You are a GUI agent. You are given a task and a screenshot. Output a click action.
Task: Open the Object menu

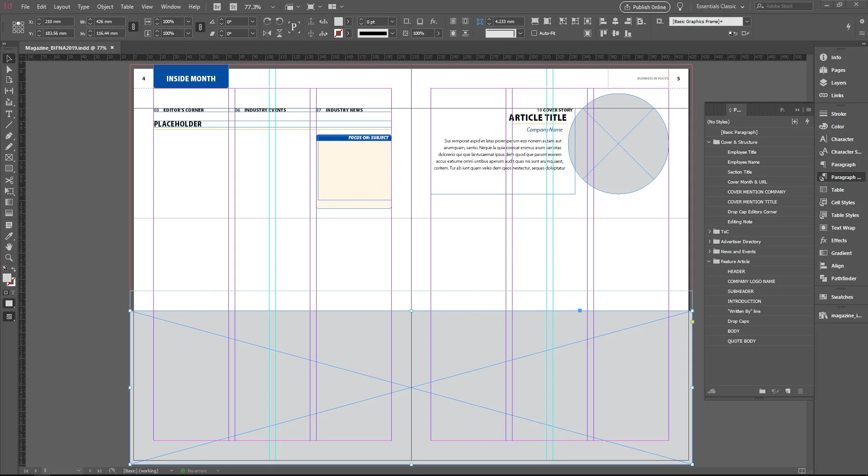pos(105,7)
